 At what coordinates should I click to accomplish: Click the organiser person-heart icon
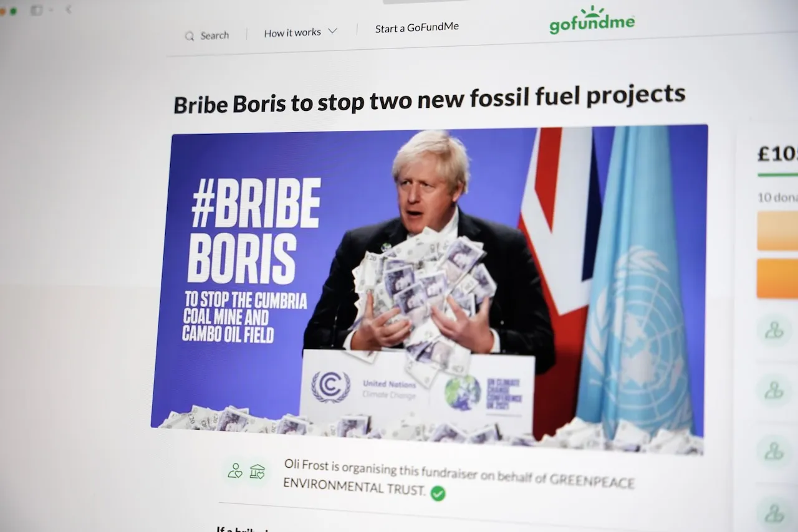235,470
